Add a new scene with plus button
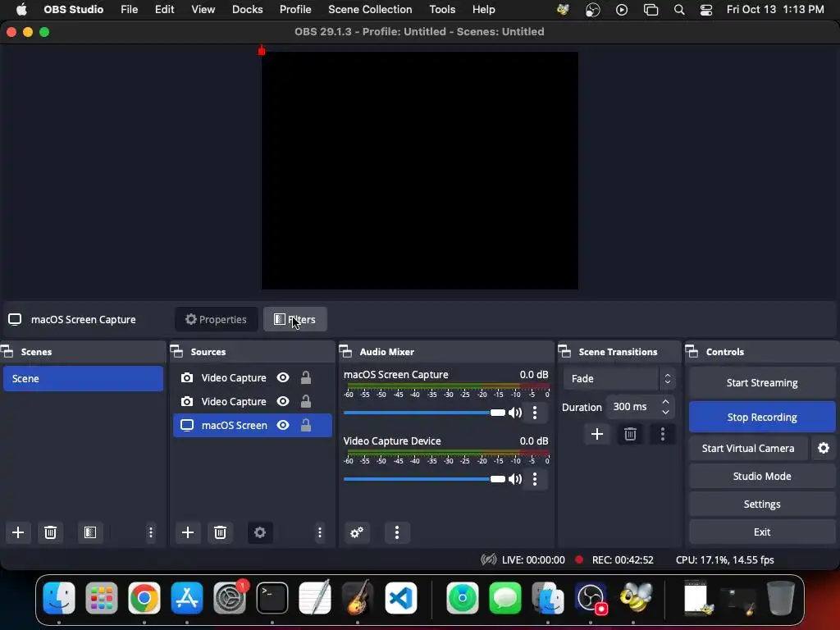Image resolution: width=840 pixels, height=630 pixels. click(x=18, y=532)
